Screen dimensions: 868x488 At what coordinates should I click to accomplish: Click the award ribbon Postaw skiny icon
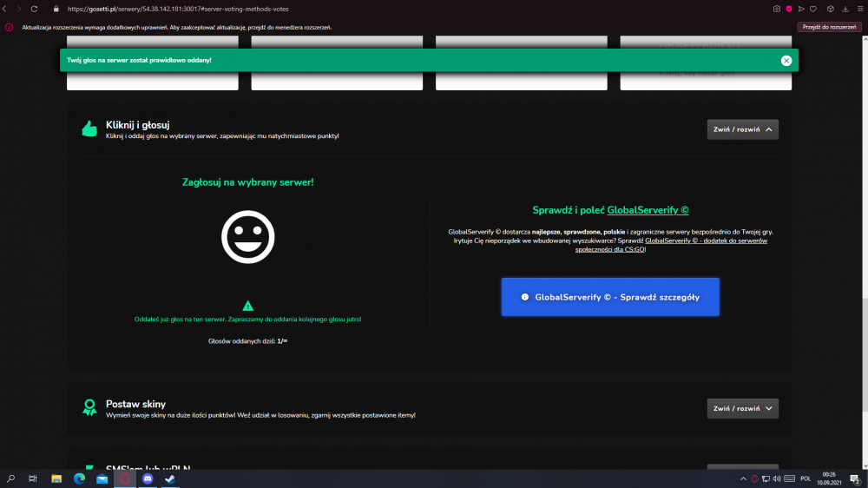click(89, 408)
